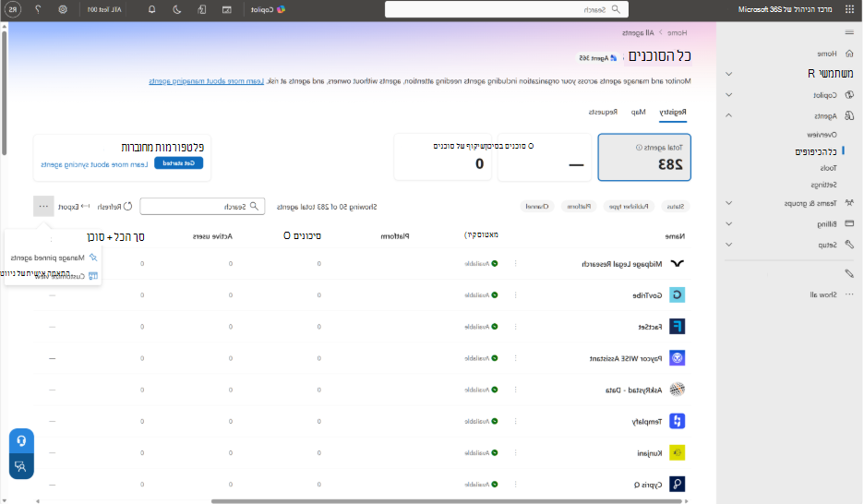Select Manage pinned agents menu item
This screenshot has width=864, height=504.
pyautogui.click(x=54, y=258)
